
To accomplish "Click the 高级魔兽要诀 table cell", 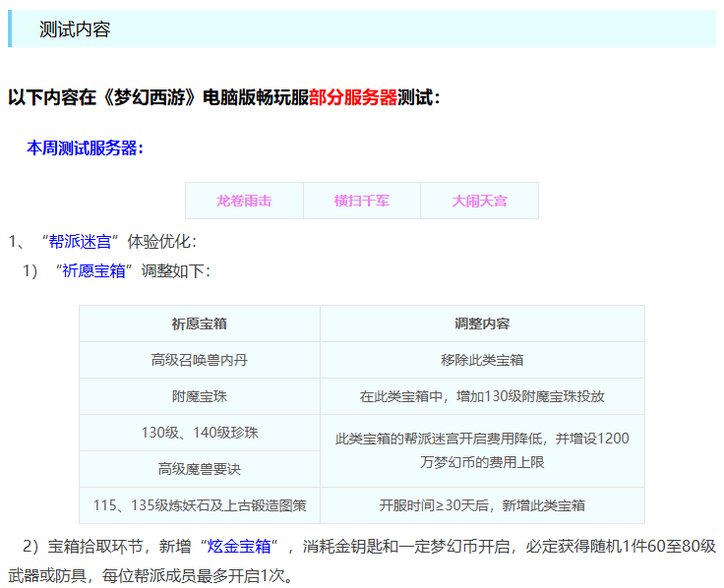I will [x=200, y=469].
